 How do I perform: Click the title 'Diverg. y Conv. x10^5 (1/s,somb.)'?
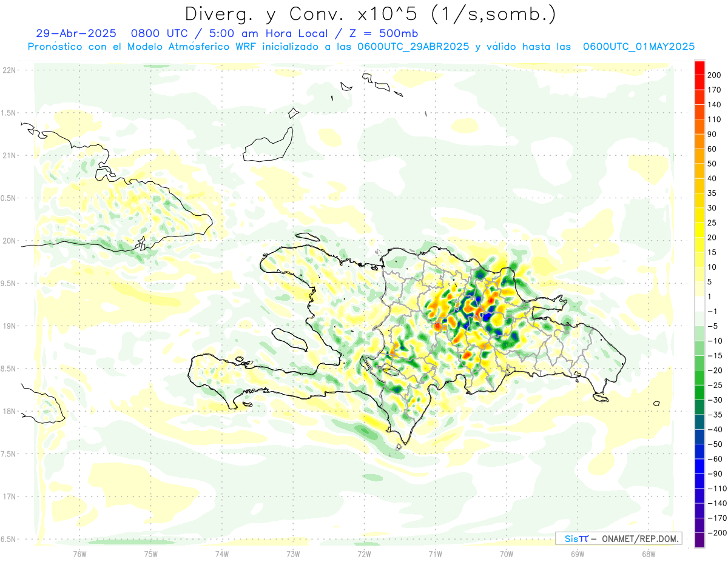tap(370, 14)
